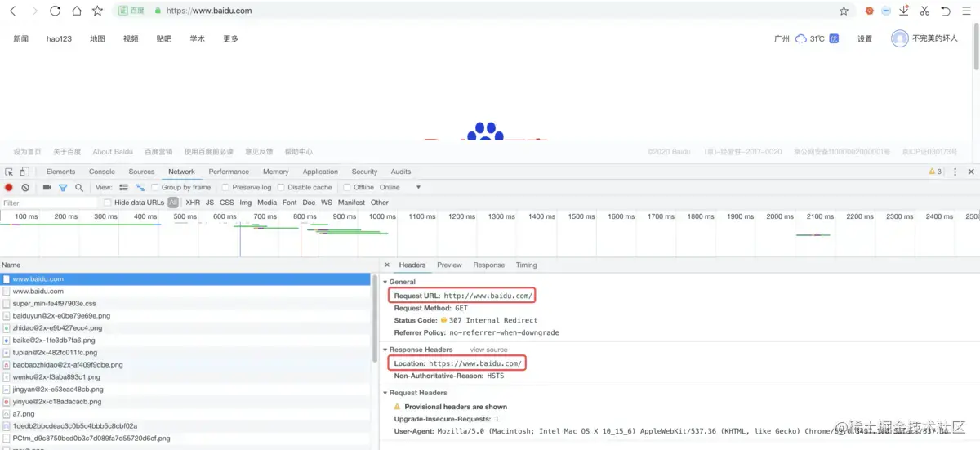Open the orange hexagon extension icon

[x=869, y=11]
